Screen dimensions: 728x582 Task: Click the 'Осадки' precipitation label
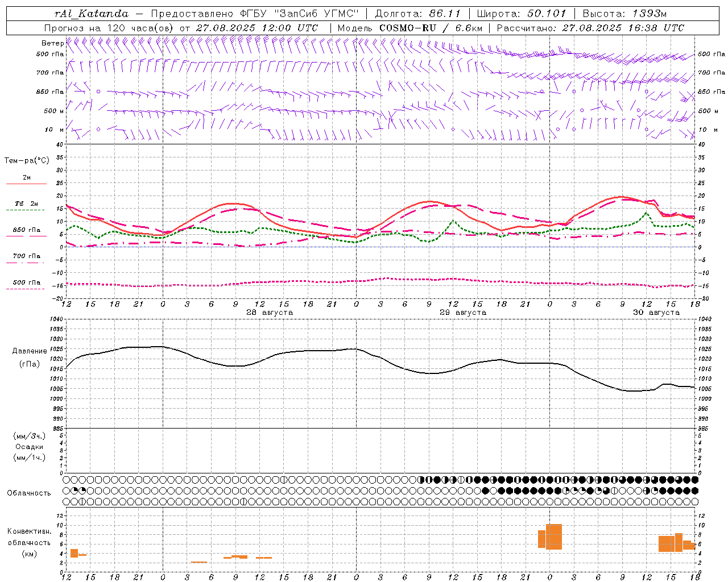click(x=30, y=447)
